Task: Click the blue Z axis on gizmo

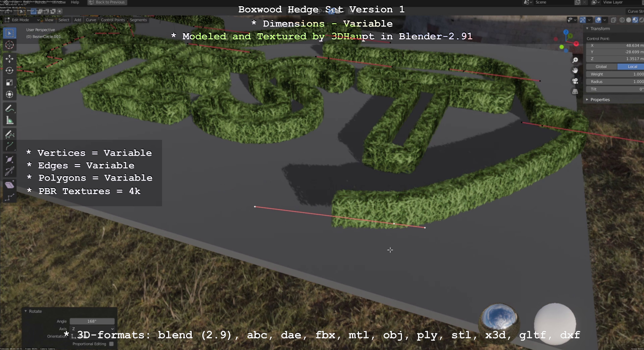Action: pyautogui.click(x=566, y=32)
